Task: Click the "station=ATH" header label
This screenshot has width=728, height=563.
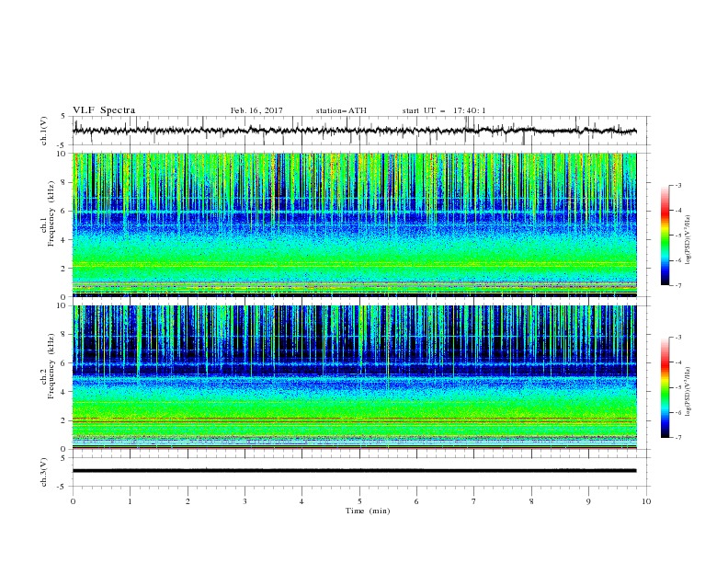Action: click(341, 110)
